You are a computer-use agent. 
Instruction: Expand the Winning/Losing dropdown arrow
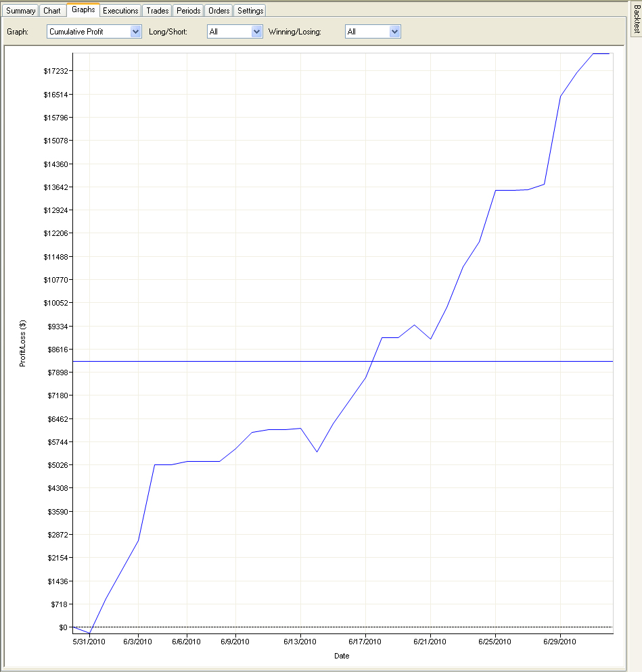click(394, 32)
